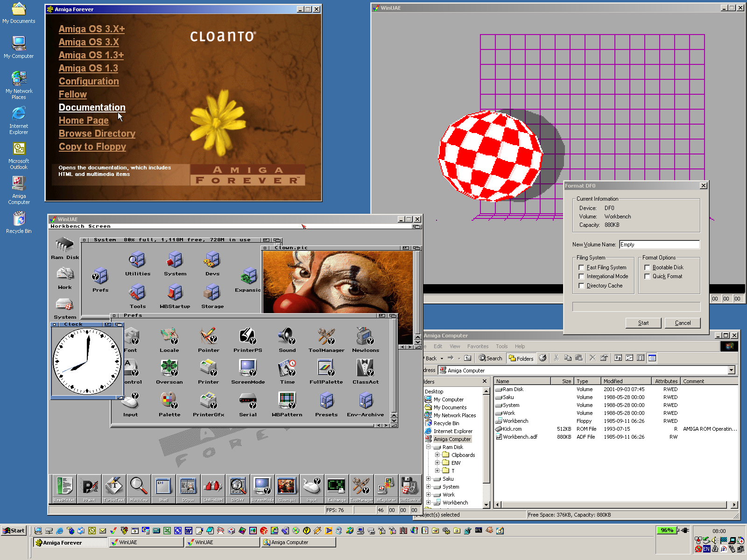
Task: Toggle International Mode checkbox
Action: coord(581,276)
